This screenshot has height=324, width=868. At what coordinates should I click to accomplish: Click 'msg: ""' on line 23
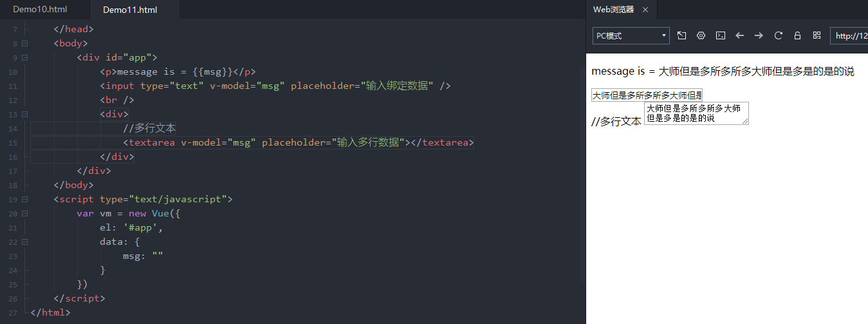click(143, 256)
